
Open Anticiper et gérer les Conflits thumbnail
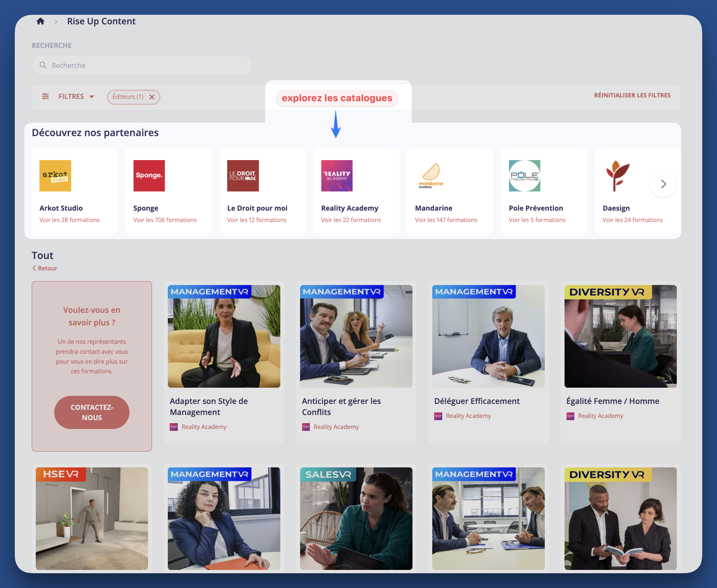click(x=356, y=336)
